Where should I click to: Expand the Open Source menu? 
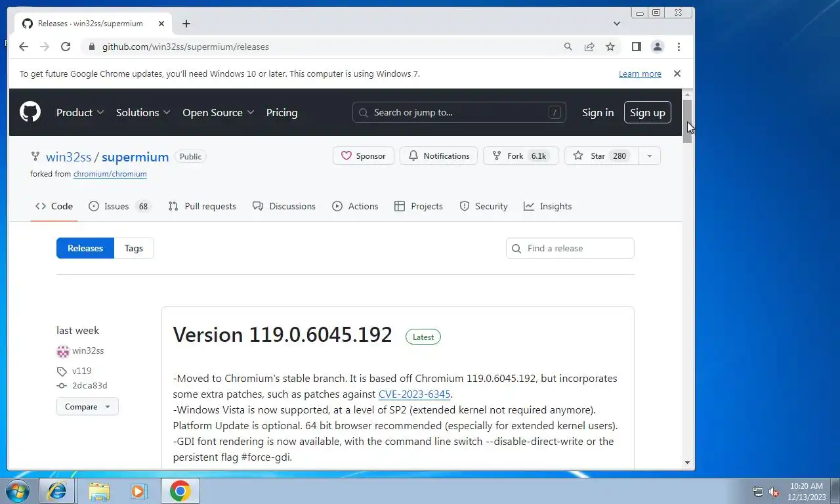coord(219,112)
